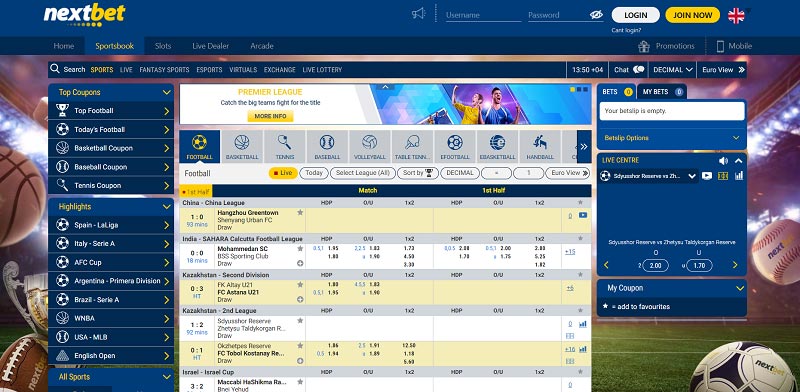
Task: Select the Volleyball sport icon
Action: [369, 146]
